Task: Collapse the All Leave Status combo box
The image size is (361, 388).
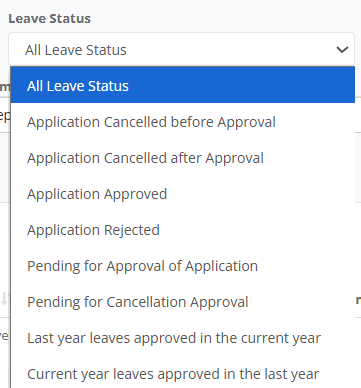Action: click(181, 49)
